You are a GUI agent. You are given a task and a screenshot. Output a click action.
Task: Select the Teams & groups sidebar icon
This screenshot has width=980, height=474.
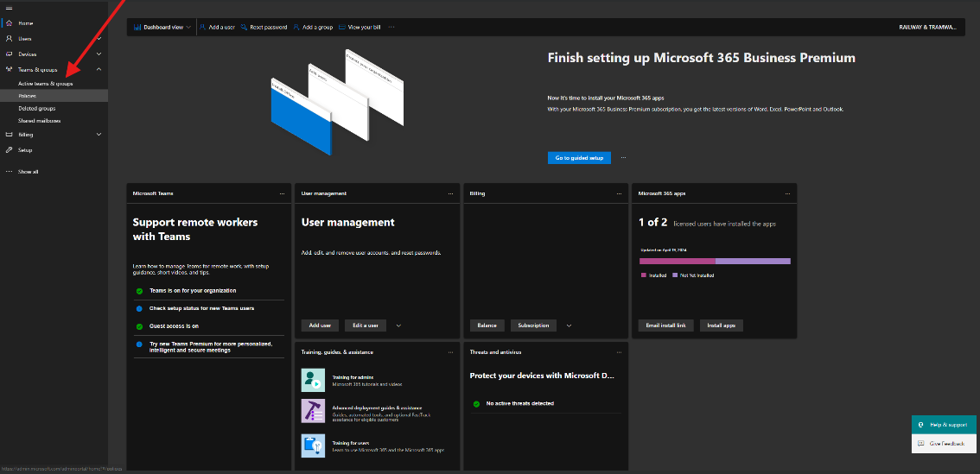tap(9, 69)
